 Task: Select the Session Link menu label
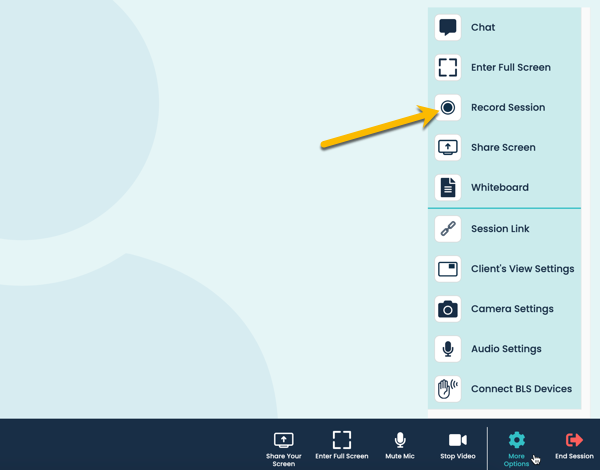500,229
